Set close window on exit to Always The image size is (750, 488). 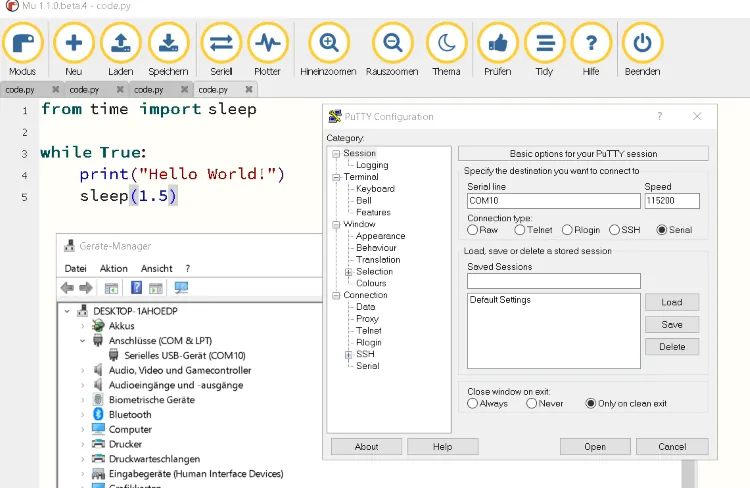point(473,404)
